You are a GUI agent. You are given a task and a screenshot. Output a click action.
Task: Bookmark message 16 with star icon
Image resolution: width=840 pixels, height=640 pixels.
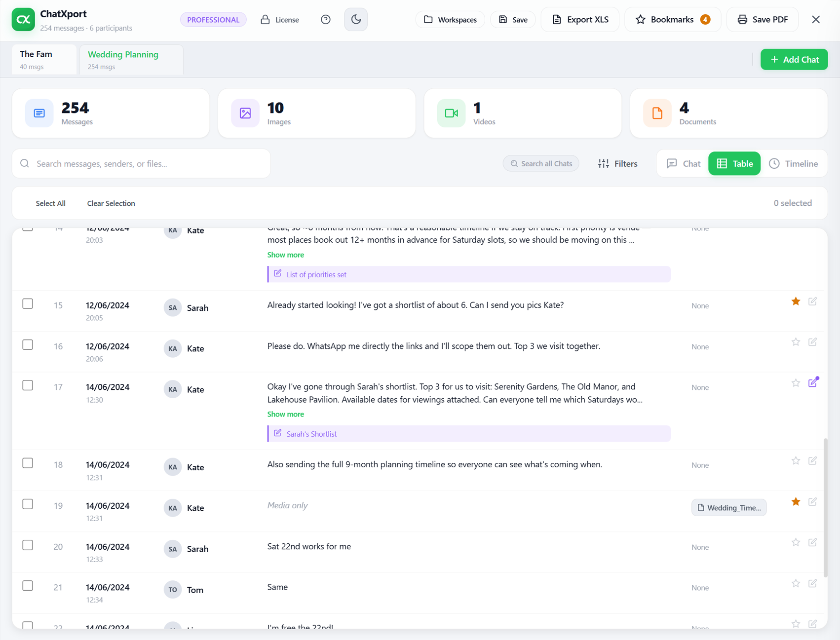(796, 342)
